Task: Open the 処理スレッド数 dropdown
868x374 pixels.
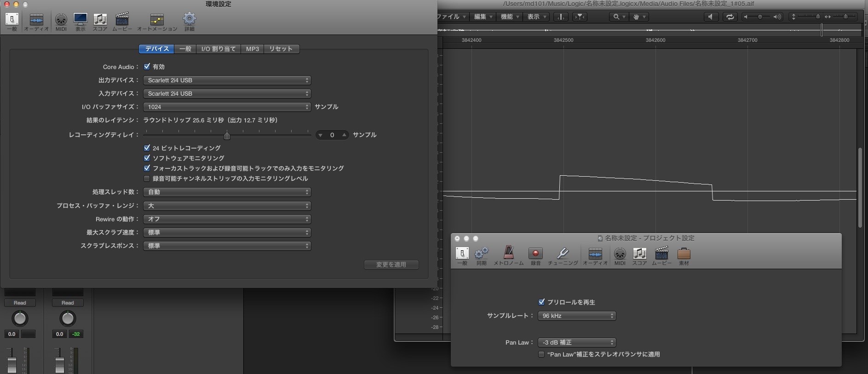Action: point(227,192)
